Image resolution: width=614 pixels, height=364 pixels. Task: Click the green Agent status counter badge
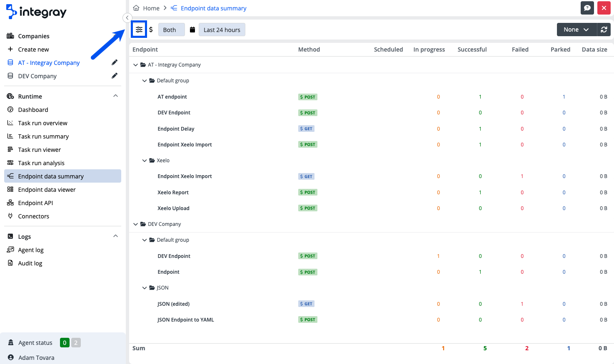(65, 342)
